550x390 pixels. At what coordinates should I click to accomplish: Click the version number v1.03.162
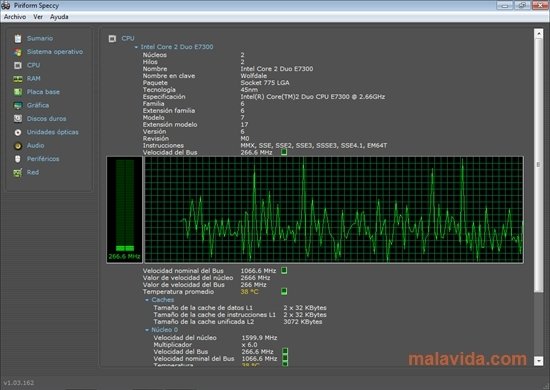[x=19, y=383]
